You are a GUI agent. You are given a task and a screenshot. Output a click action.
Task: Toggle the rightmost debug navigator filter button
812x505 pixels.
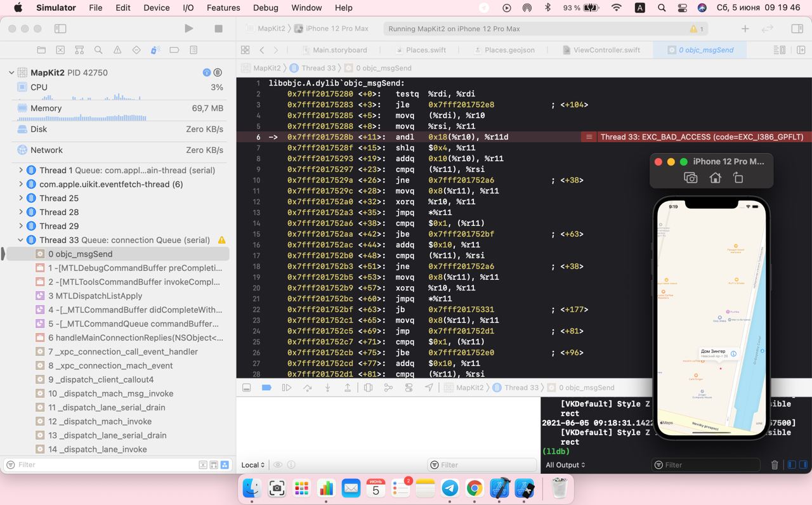(225, 465)
